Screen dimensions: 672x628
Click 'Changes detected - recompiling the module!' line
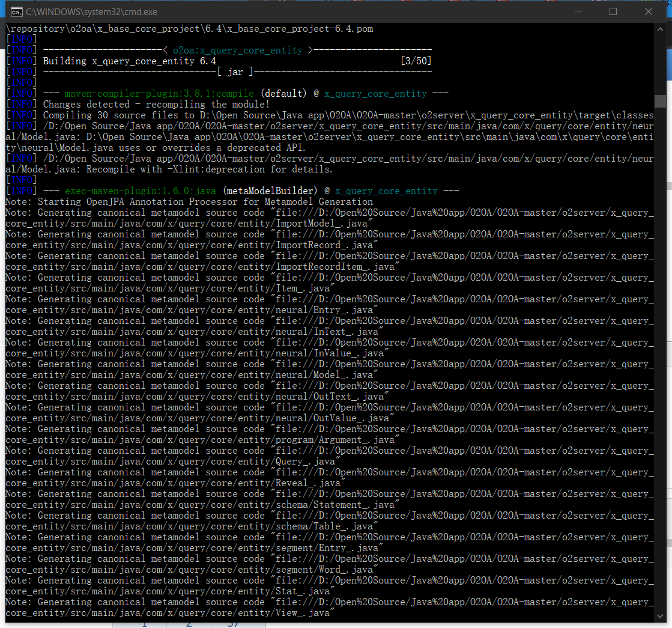click(156, 104)
